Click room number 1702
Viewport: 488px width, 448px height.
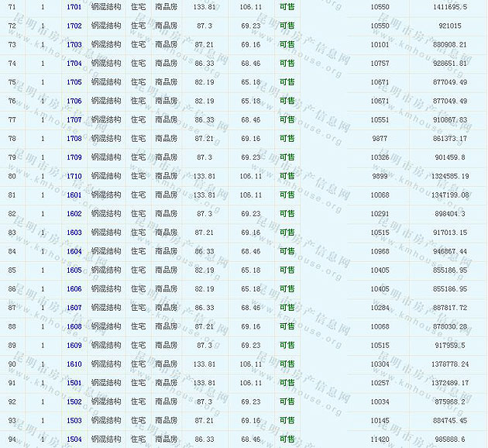click(x=74, y=26)
